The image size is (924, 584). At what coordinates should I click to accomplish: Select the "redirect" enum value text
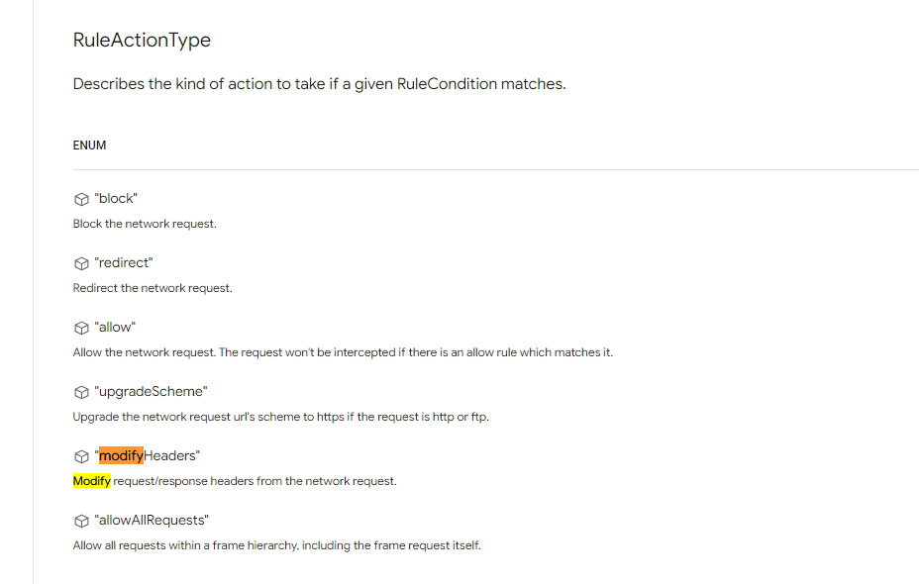[124, 262]
